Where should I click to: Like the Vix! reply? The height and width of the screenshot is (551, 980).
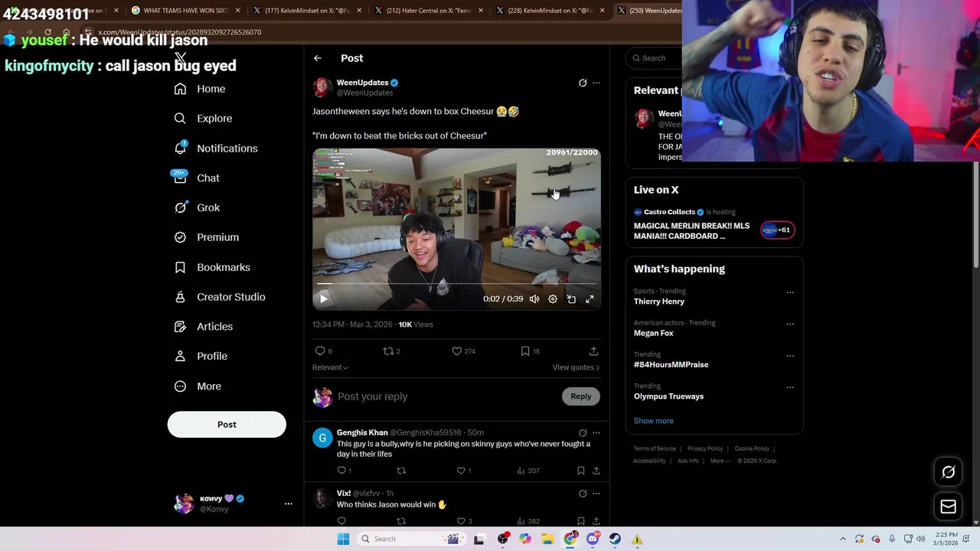point(461,521)
